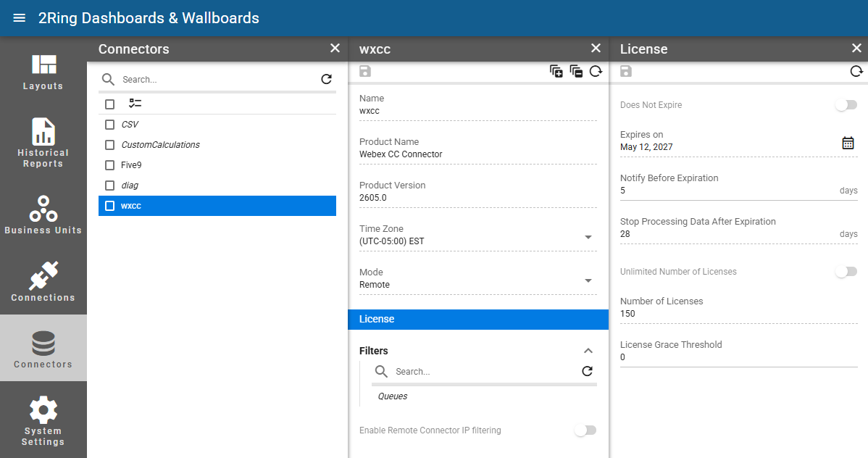Screen dimensions: 868x458
Task: Refresh the Connectors list
Action: click(327, 79)
